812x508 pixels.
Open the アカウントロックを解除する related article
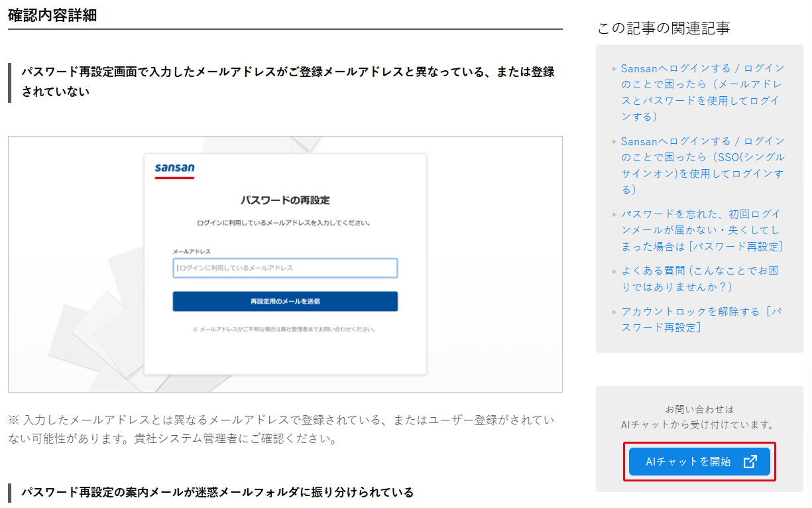pos(702,319)
